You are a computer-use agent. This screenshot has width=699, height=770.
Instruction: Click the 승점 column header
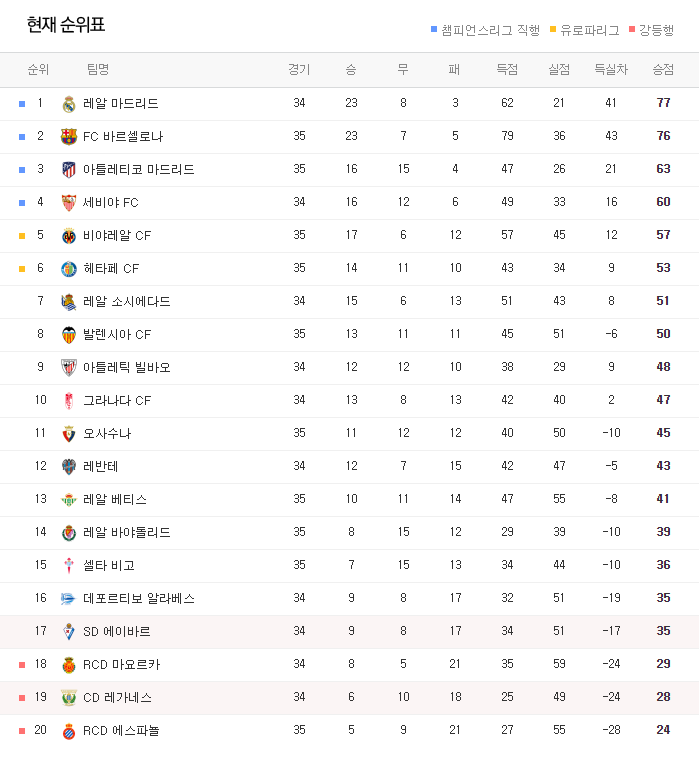663,70
